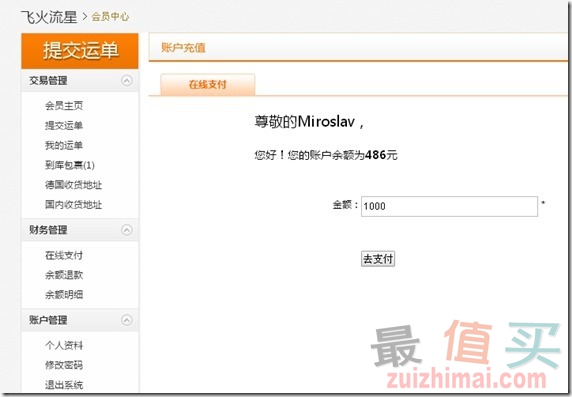Select the 在线支付 tab
The width and height of the screenshot is (572, 397).
pyautogui.click(x=208, y=85)
